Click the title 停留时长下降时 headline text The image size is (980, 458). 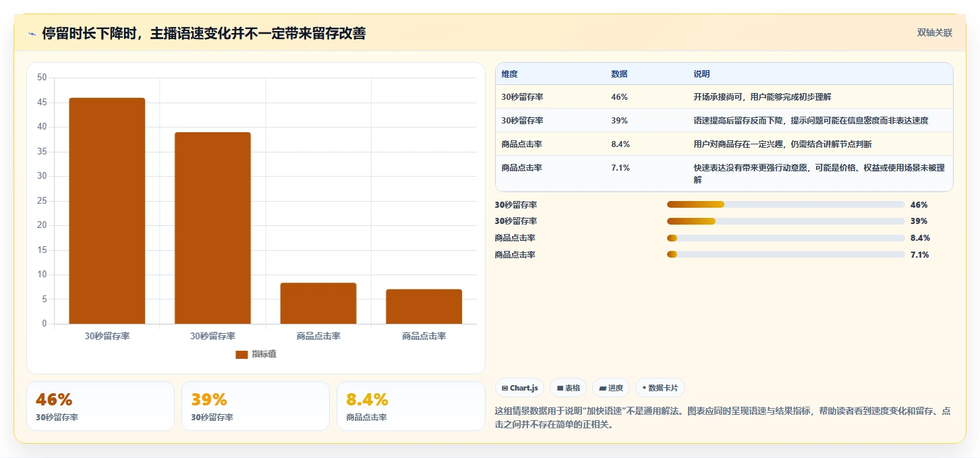pos(204,34)
